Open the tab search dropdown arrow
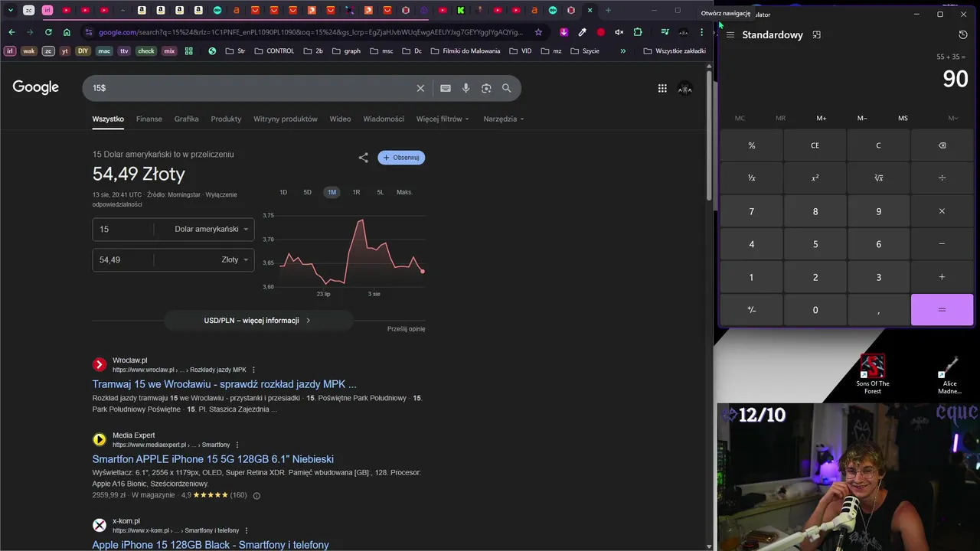Screen dimensions: 980x551 tap(10, 10)
